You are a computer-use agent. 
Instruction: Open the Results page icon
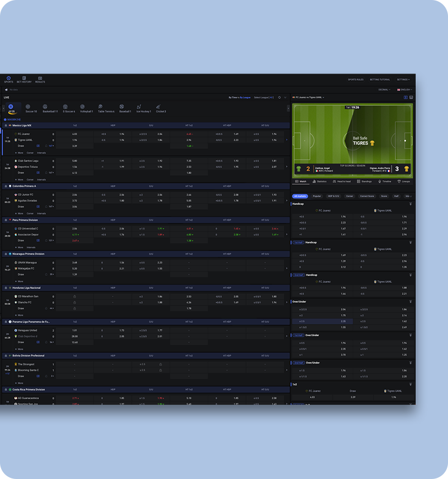[x=40, y=80]
